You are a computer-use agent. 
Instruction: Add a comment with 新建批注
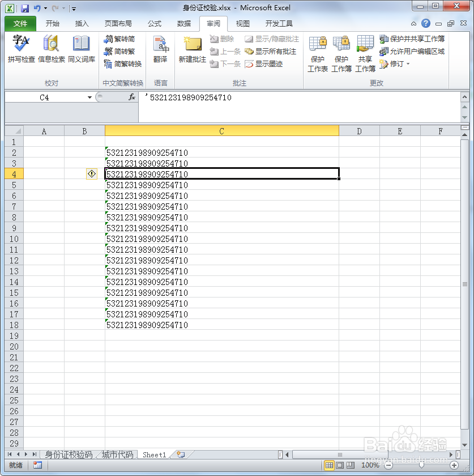193,49
